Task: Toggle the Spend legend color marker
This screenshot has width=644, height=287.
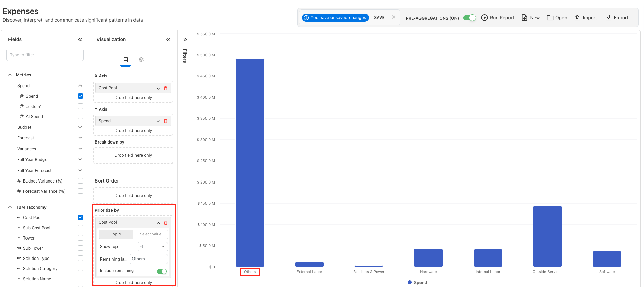Action: click(x=410, y=282)
